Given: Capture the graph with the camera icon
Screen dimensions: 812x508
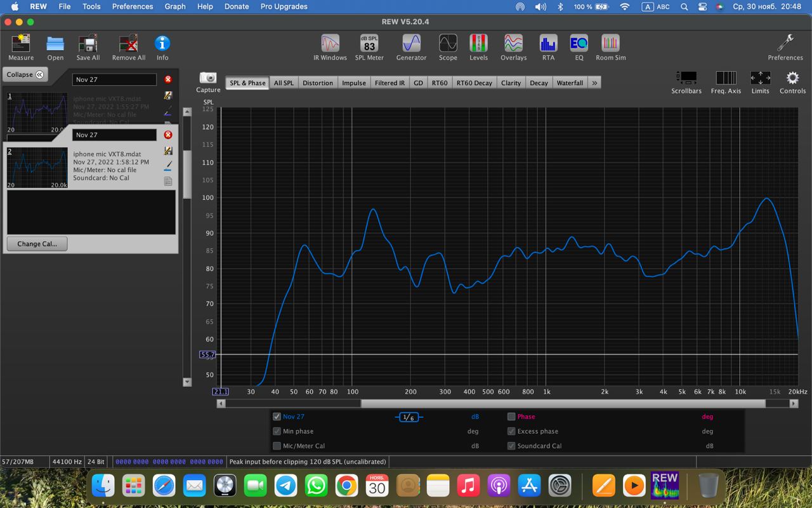Looking at the screenshot, I should (x=208, y=77).
